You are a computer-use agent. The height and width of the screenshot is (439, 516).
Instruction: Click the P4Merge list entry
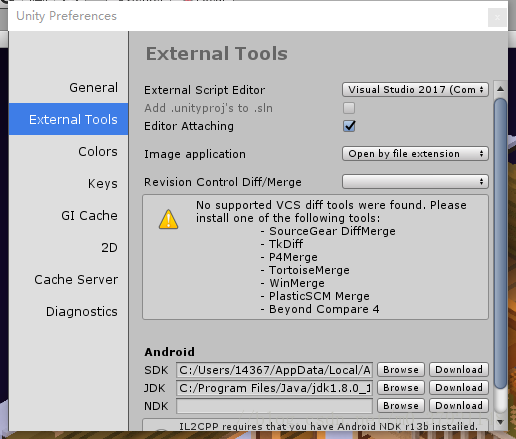coord(293,257)
